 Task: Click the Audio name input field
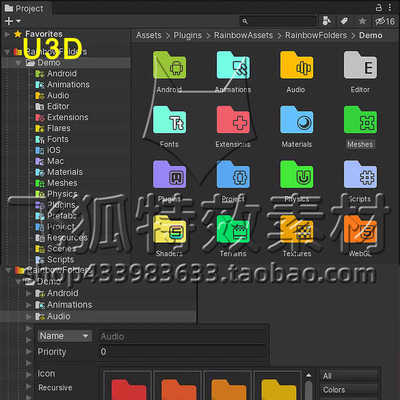pos(182,337)
